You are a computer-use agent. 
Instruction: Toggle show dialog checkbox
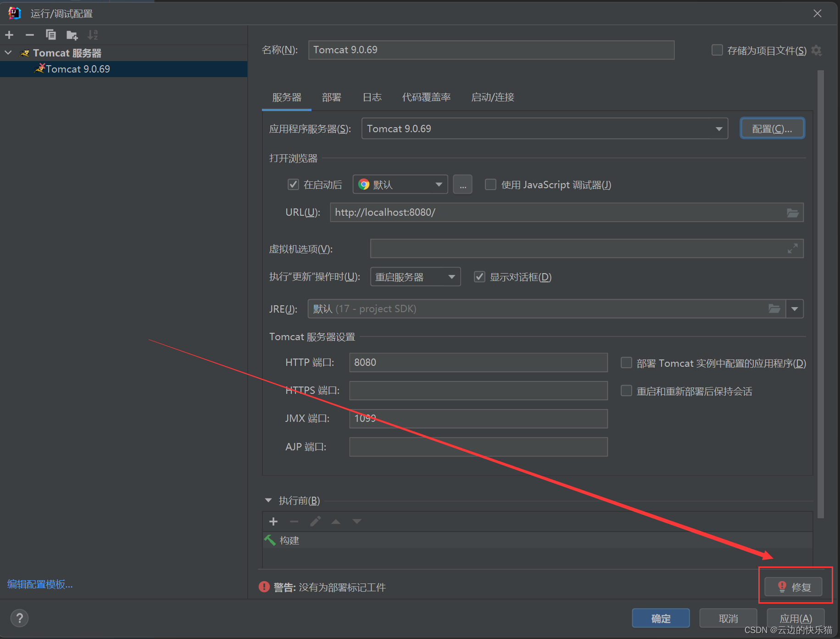tap(479, 277)
